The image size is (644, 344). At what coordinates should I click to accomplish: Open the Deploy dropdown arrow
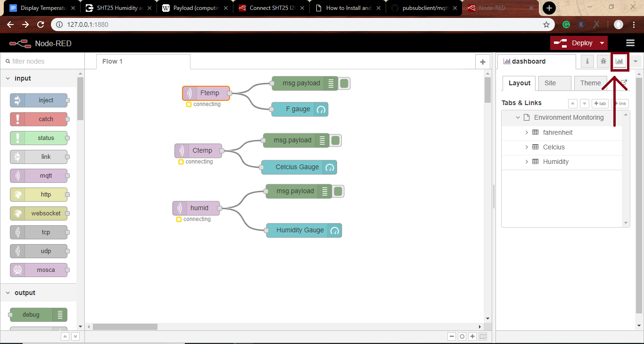(x=602, y=42)
